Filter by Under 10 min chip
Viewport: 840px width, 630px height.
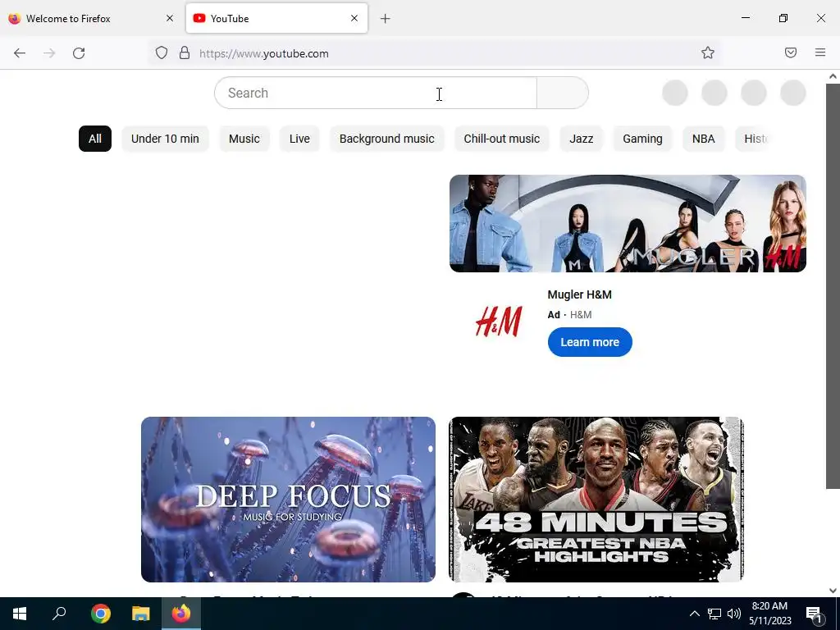tap(165, 139)
